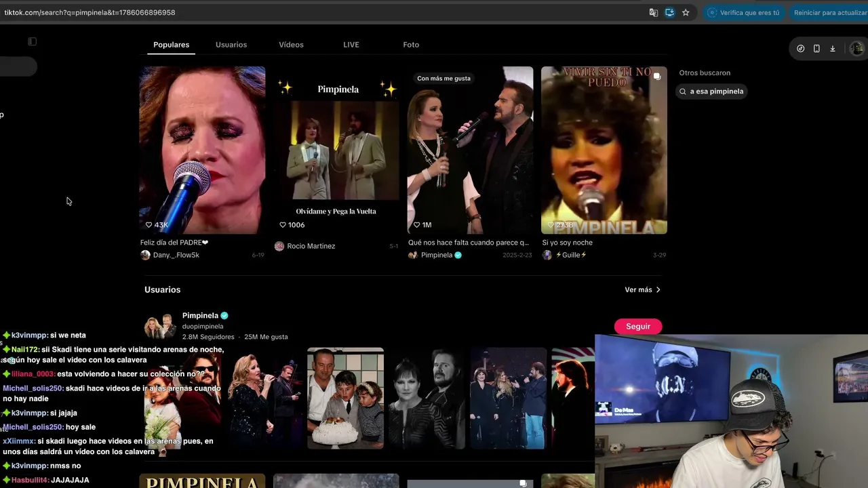868x488 pixels.
Task: Click the handle text 'duopimpinela'
Action: [203, 327]
